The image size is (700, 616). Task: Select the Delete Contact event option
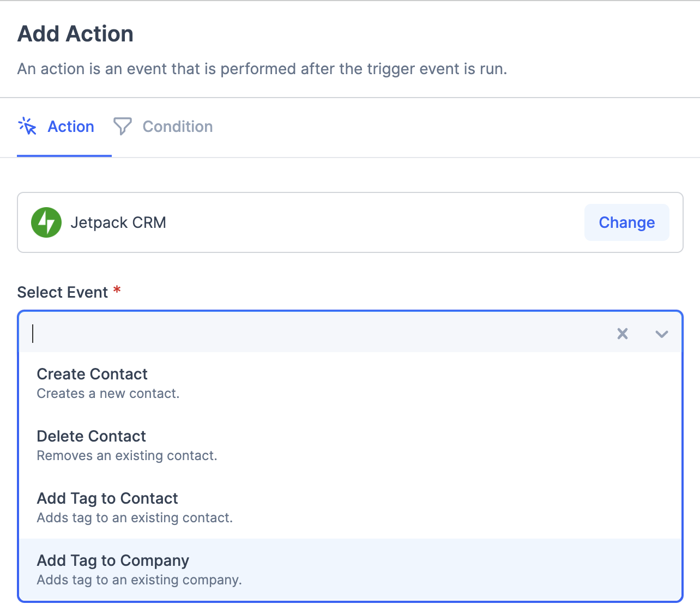coord(91,436)
